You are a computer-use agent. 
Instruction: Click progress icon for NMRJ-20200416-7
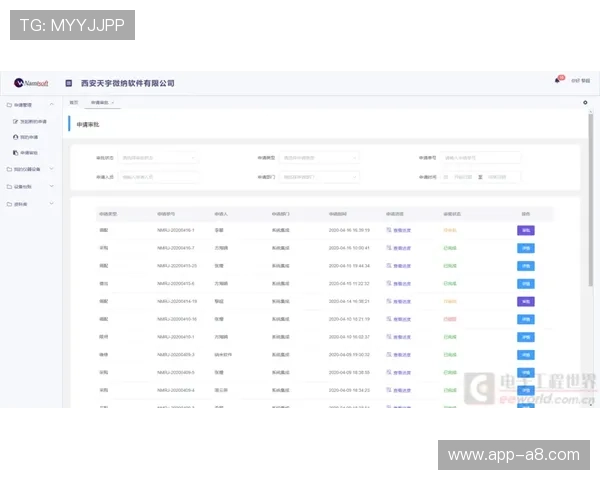[389, 248]
